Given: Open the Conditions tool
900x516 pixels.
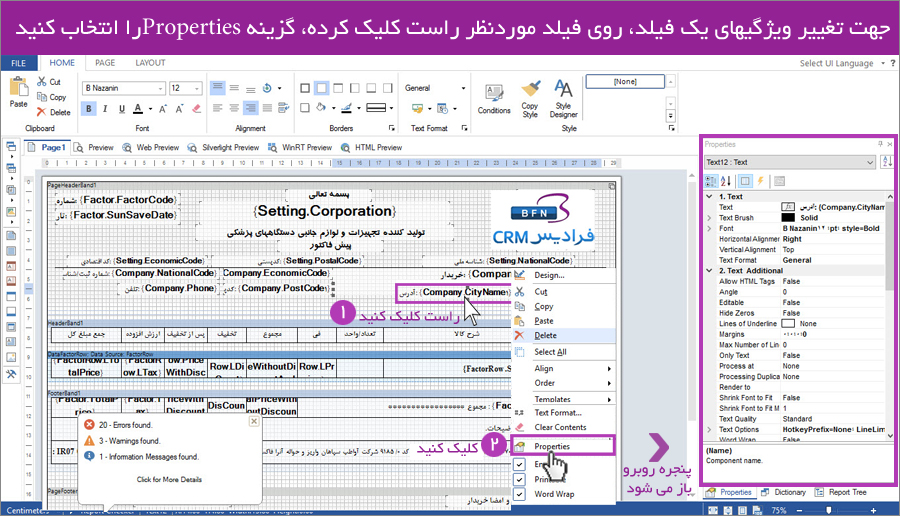Looking at the screenshot, I should tap(494, 99).
